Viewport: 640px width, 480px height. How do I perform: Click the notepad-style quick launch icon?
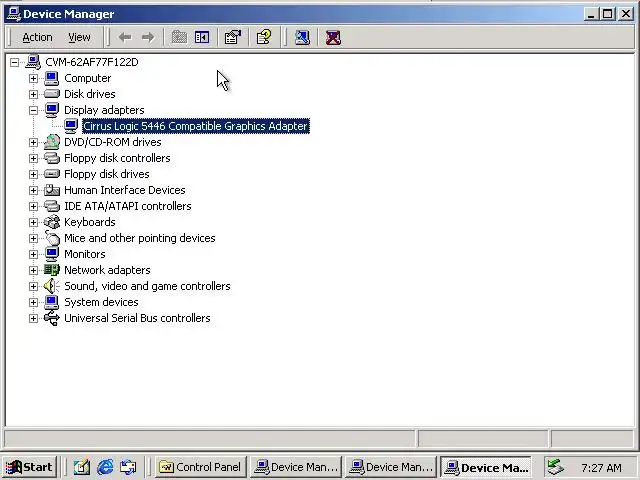point(82,467)
